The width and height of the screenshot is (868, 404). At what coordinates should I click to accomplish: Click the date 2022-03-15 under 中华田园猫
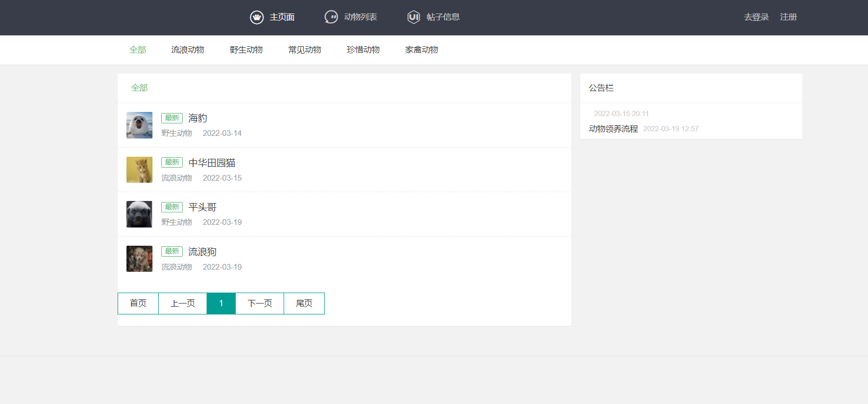point(222,178)
